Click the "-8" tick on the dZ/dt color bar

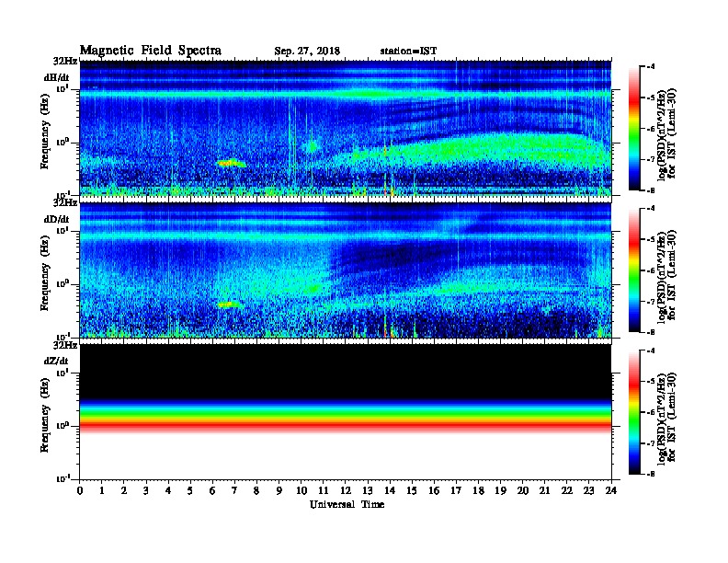(652, 474)
